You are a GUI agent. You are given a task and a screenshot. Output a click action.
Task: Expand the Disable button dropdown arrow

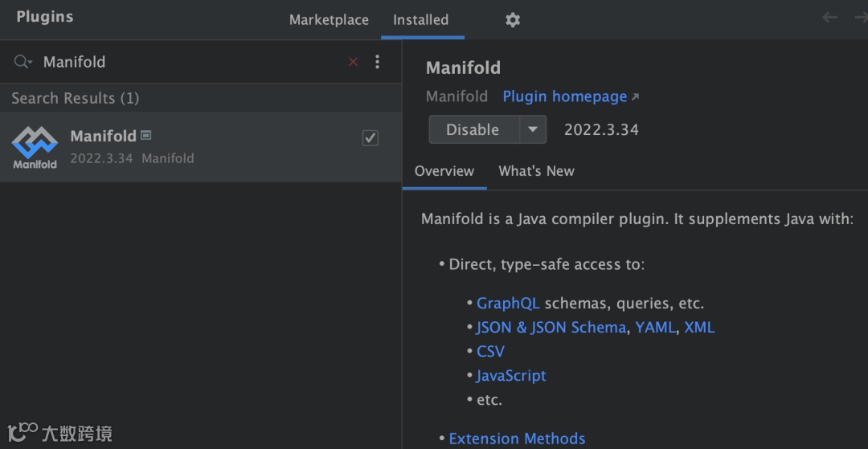point(533,129)
